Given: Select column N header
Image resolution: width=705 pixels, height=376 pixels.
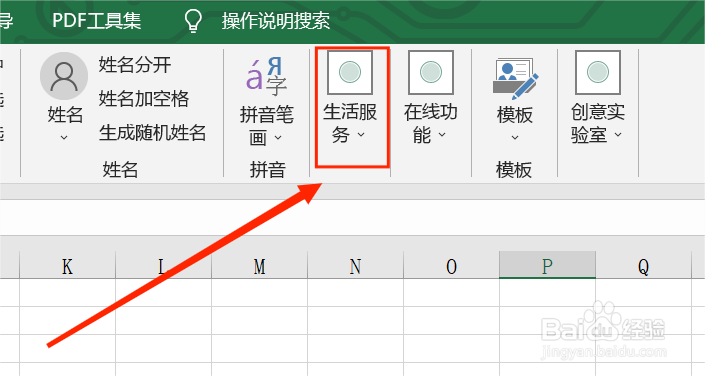Looking at the screenshot, I should (x=356, y=266).
